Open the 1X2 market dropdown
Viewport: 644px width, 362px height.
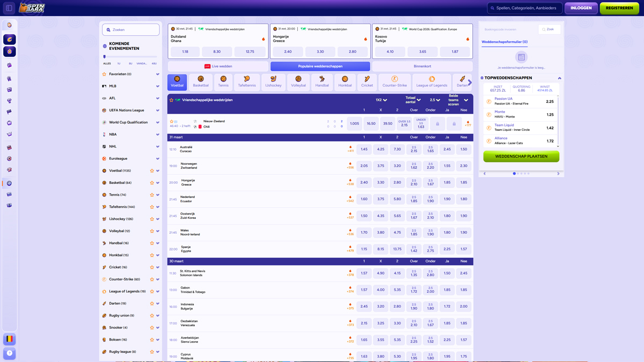click(x=381, y=100)
